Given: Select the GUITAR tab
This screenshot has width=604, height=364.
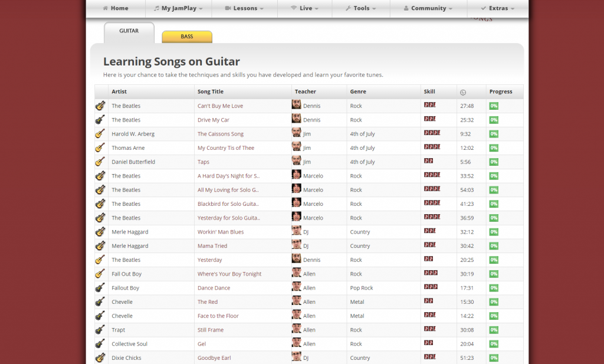Looking at the screenshot, I should (129, 32).
